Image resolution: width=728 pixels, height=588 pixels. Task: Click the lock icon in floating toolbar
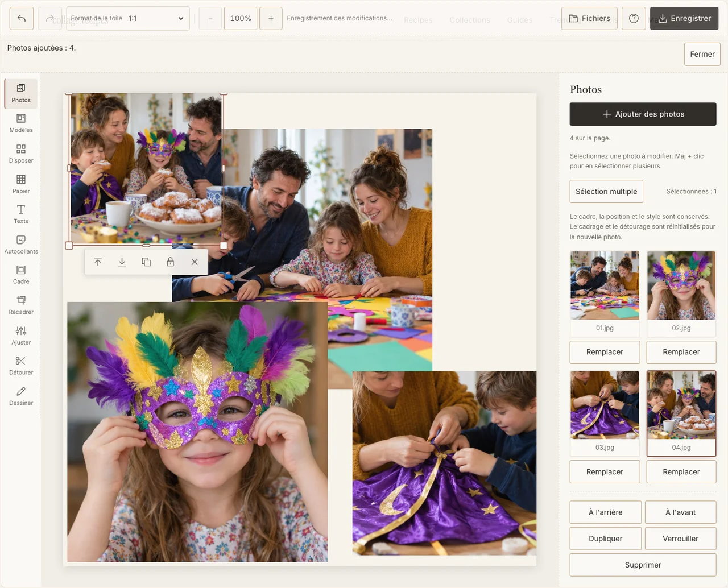click(170, 262)
